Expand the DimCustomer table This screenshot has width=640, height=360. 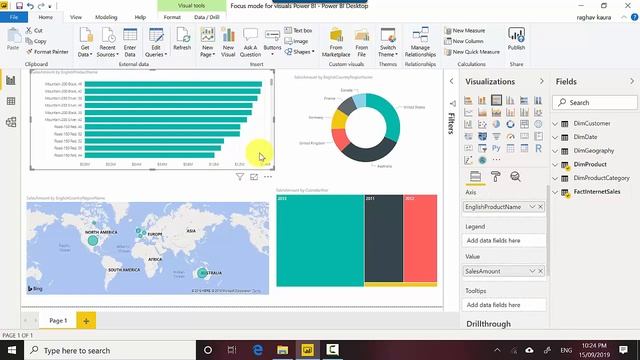point(555,124)
